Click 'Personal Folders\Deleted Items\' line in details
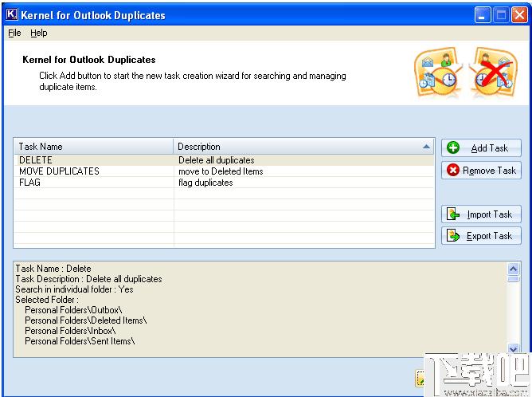Screen dimensions: 532x397 coord(86,320)
